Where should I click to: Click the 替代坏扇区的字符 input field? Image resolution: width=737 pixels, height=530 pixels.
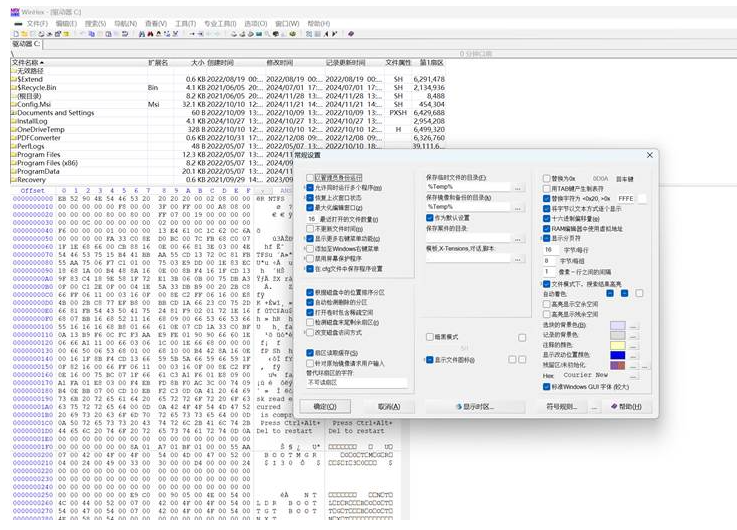point(357,382)
